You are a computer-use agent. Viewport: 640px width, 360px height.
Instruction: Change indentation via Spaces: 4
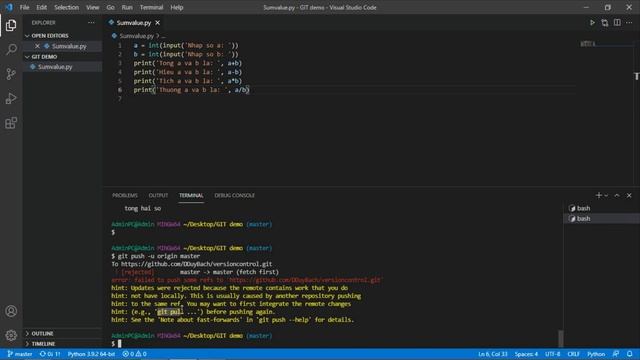pos(526,354)
